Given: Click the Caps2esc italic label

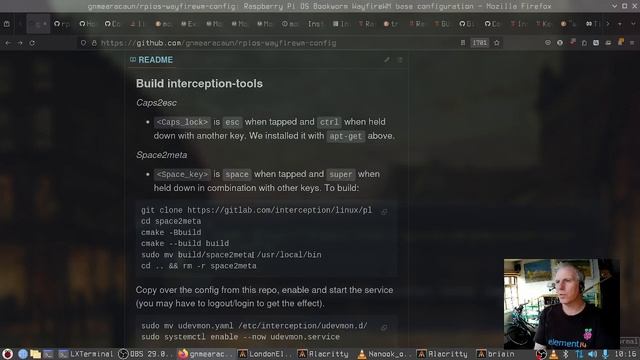Looking at the screenshot, I should [x=156, y=103].
